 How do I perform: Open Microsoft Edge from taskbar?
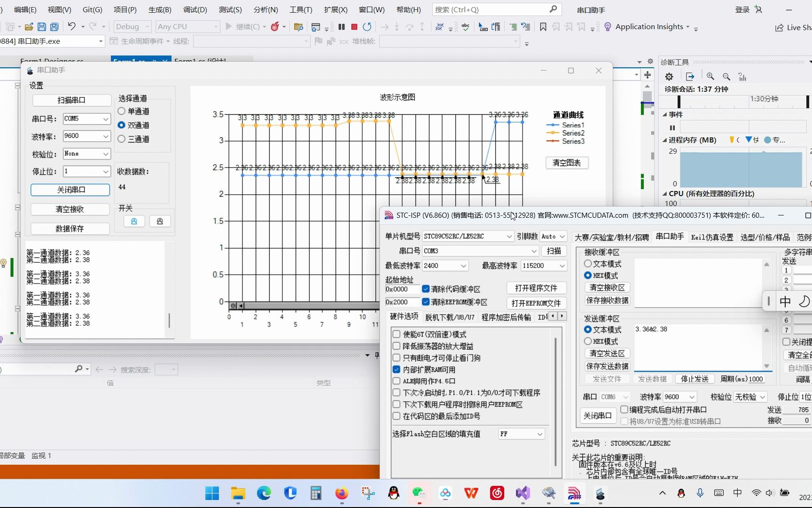264,493
